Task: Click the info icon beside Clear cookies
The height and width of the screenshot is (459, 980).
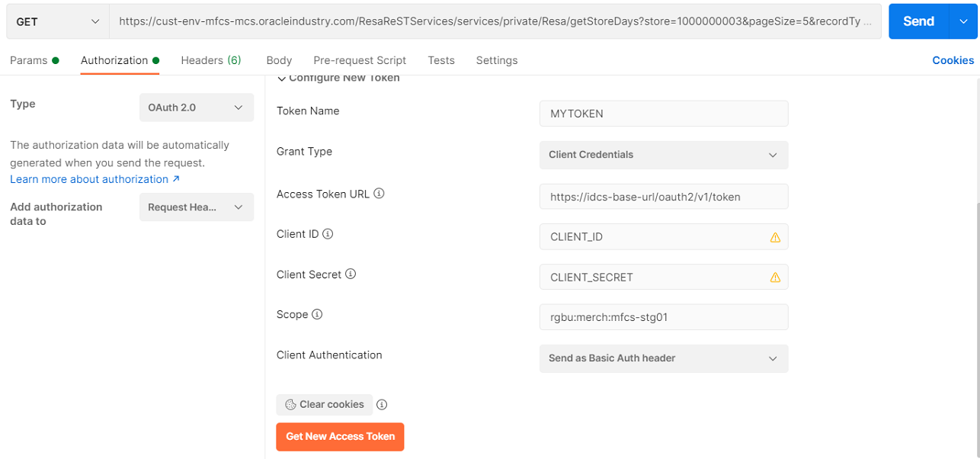Action: [382, 404]
